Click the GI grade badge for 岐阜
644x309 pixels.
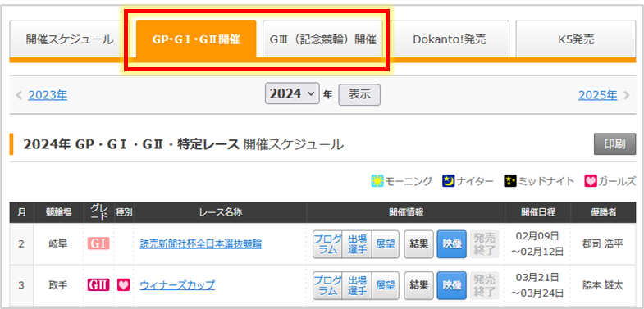point(98,243)
